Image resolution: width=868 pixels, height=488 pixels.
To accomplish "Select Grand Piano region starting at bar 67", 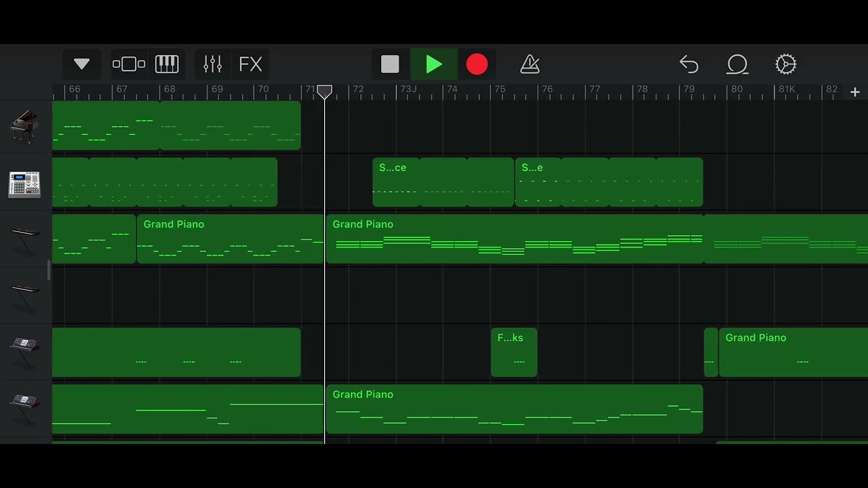I will [x=230, y=239].
